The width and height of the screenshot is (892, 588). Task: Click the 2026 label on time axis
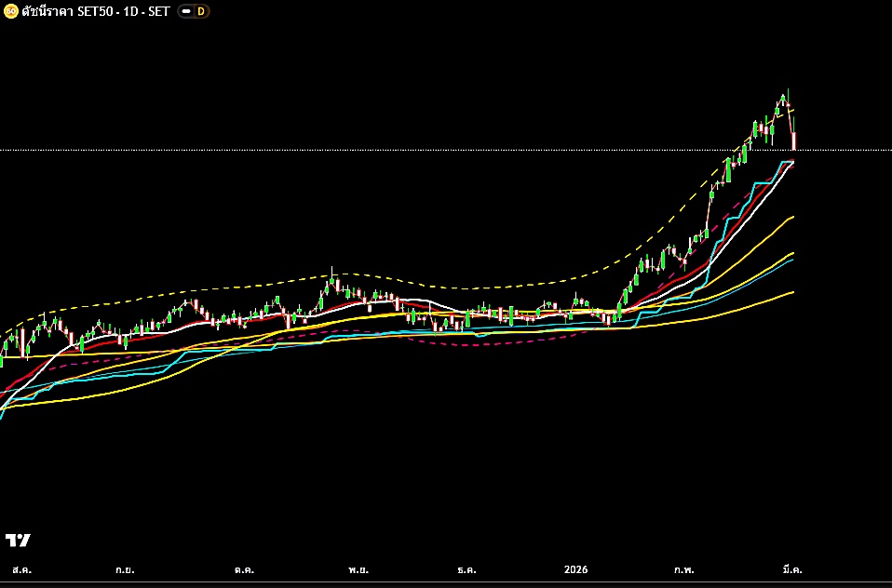tap(575, 569)
